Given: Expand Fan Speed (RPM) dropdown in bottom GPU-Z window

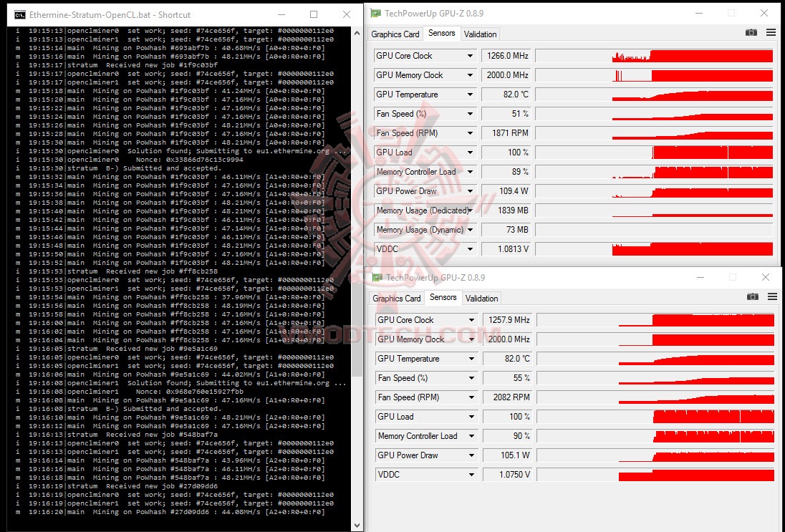Looking at the screenshot, I should click(471, 397).
